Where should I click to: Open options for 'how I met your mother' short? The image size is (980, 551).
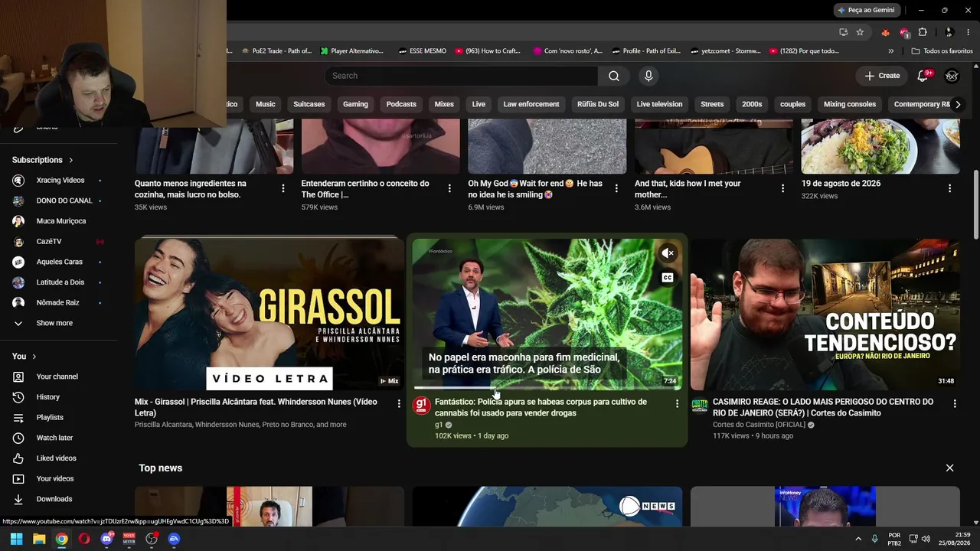[x=782, y=188]
